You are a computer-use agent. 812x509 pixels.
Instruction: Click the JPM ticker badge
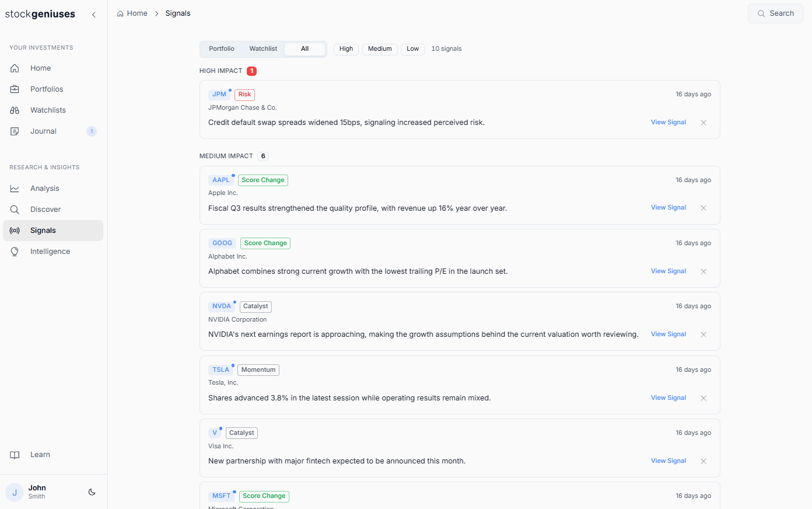click(219, 95)
